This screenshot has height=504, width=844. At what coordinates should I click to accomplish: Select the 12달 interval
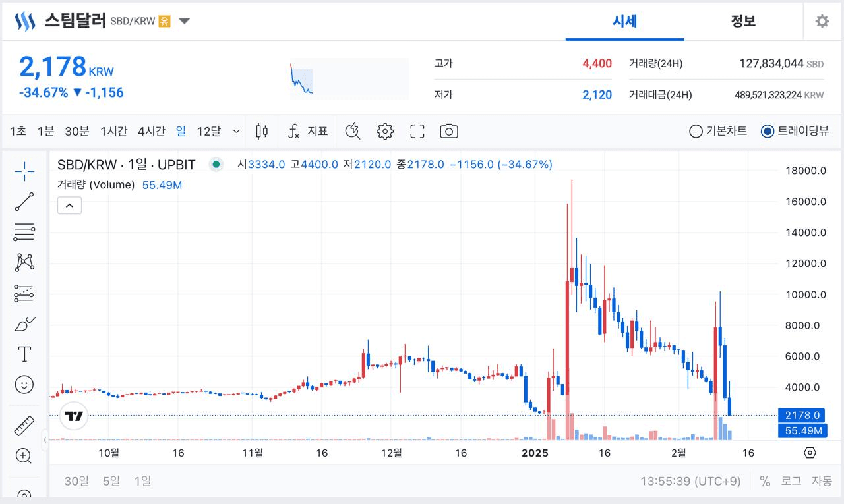click(208, 131)
